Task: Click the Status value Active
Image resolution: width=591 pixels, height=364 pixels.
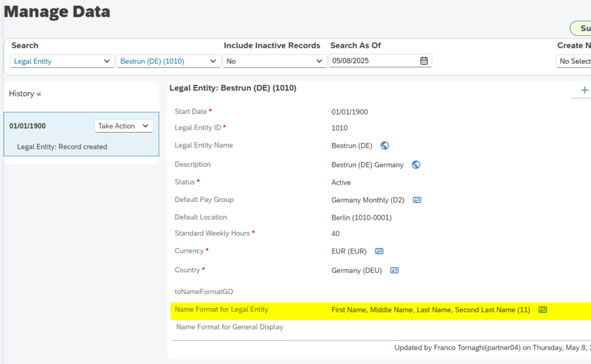Action: (x=341, y=182)
